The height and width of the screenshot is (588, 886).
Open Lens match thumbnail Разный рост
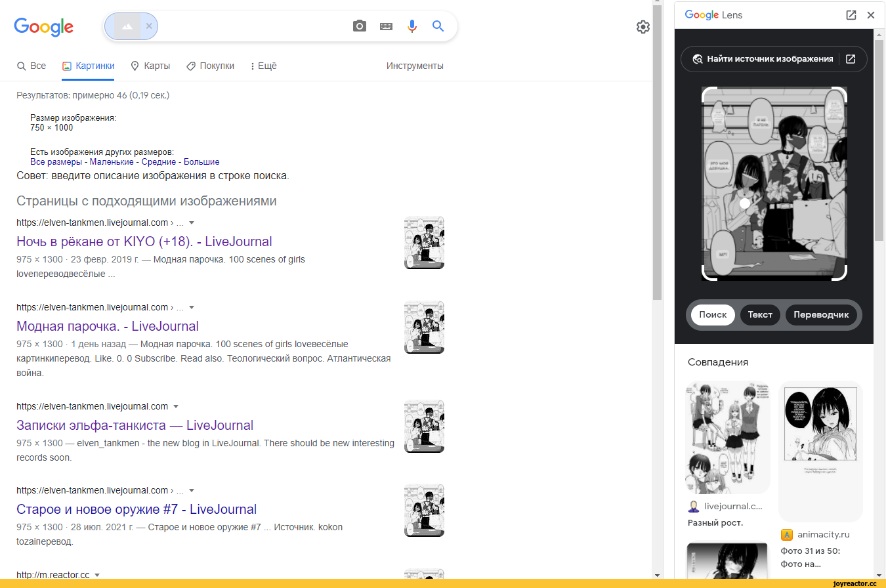tap(728, 437)
